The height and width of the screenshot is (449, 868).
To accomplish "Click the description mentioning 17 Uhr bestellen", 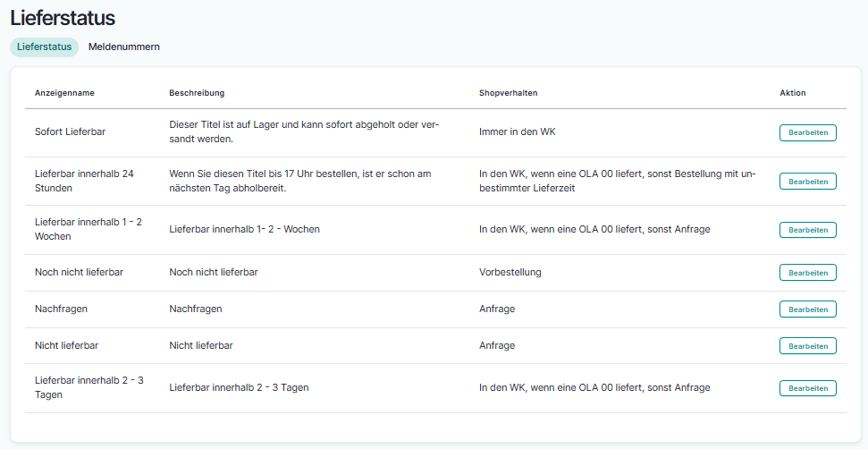I will pos(299,181).
